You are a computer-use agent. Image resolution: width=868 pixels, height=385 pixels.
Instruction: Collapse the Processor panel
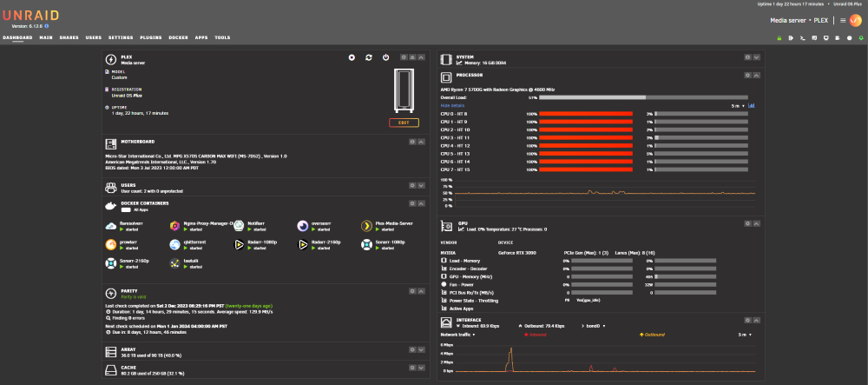757,76
